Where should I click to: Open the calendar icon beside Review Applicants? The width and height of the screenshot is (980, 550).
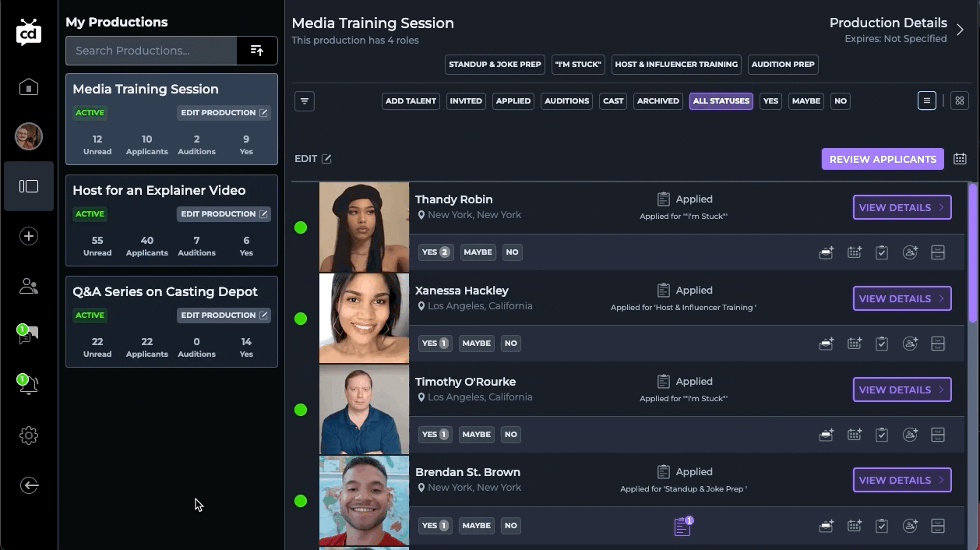pyautogui.click(x=960, y=159)
